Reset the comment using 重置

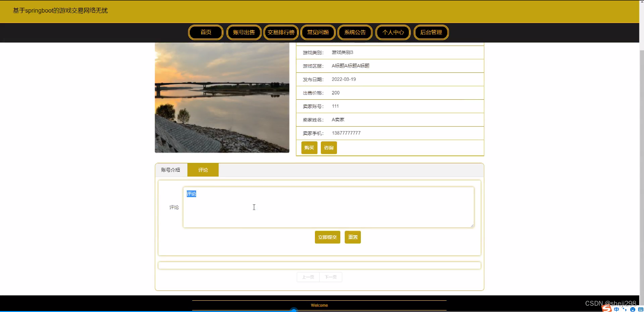pyautogui.click(x=353, y=237)
